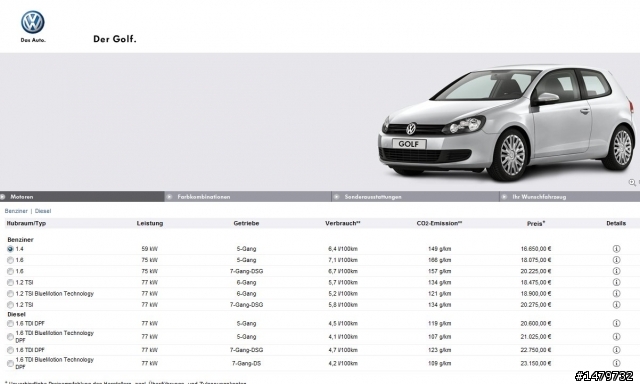Click the 59 kW power value
Viewport: 640px width, 384px height.
150,249
